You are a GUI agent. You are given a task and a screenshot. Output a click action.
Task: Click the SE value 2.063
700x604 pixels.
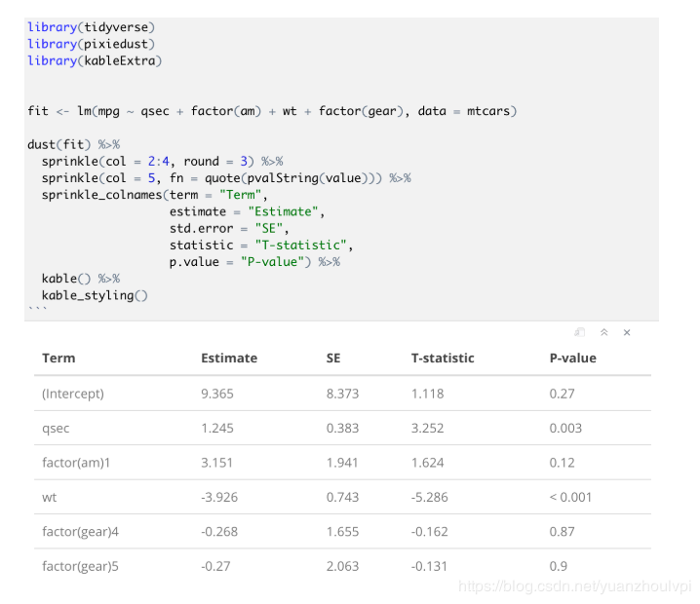click(342, 566)
